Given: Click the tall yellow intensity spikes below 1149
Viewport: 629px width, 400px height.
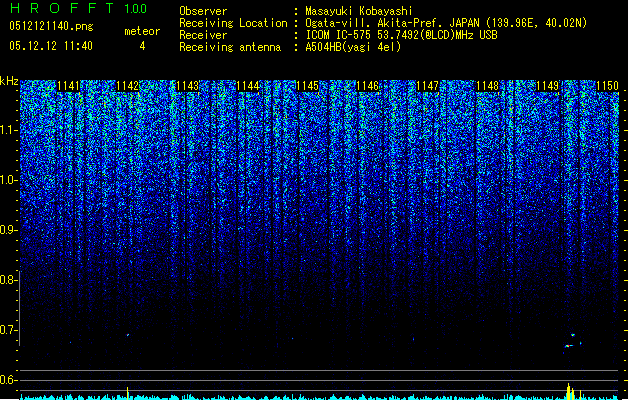Looking at the screenshot, I should pos(570,391).
